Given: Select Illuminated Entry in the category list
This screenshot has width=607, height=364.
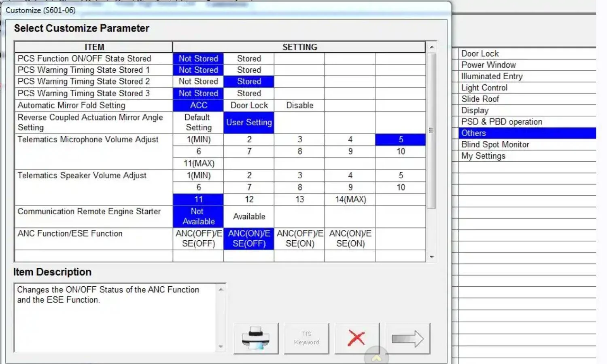Looking at the screenshot, I should tap(492, 76).
